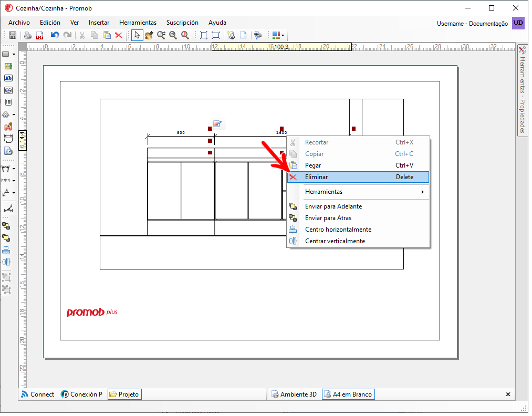Viewport: 532px width, 416px height.
Task: Undo the last action
Action: point(55,35)
